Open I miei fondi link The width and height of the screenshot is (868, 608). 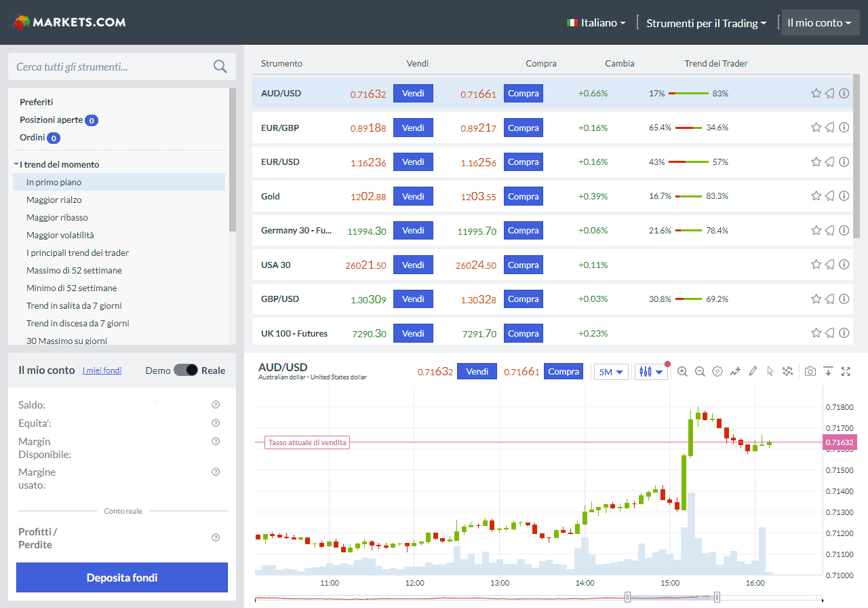click(102, 370)
